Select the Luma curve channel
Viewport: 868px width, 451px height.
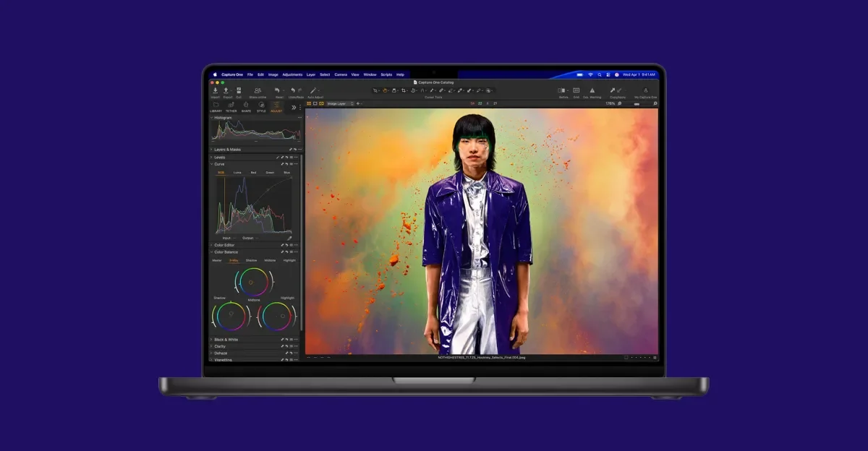click(237, 173)
